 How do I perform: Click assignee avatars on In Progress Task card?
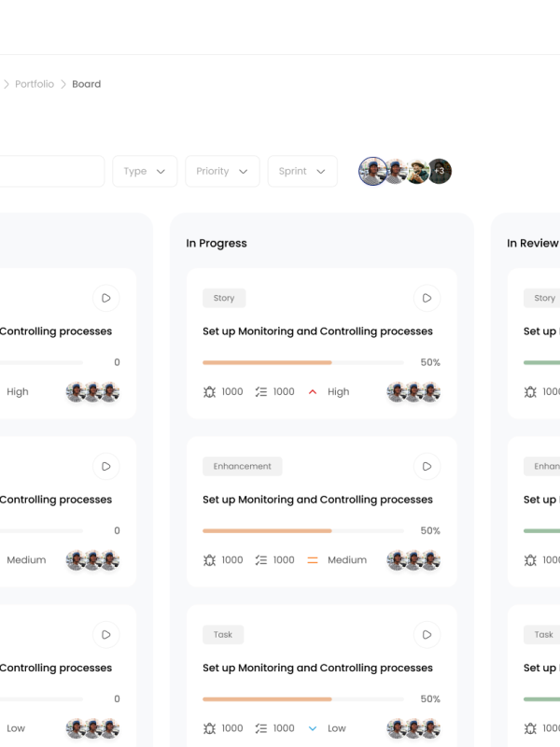[413, 728]
